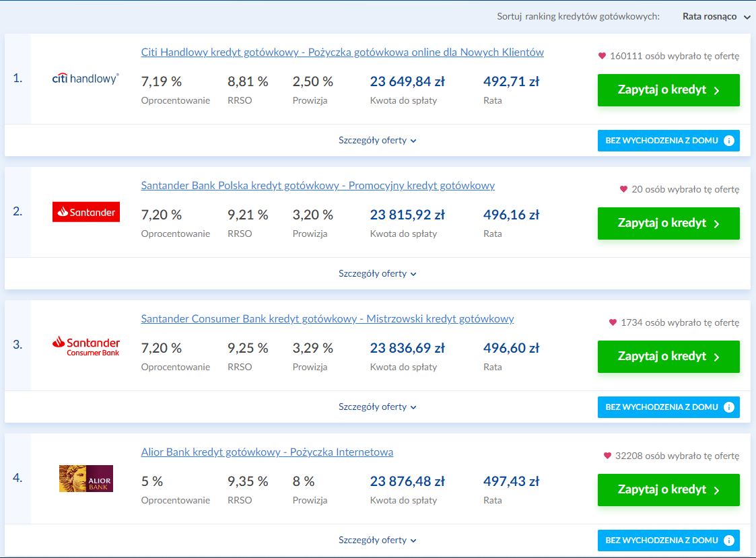Click heart icon next to '160111 osób wybrało'
The width and height of the screenshot is (756, 558).
click(602, 56)
